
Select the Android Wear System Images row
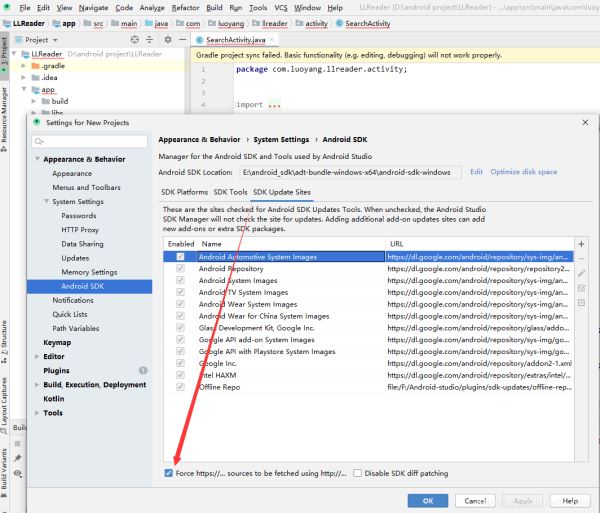tap(368, 304)
